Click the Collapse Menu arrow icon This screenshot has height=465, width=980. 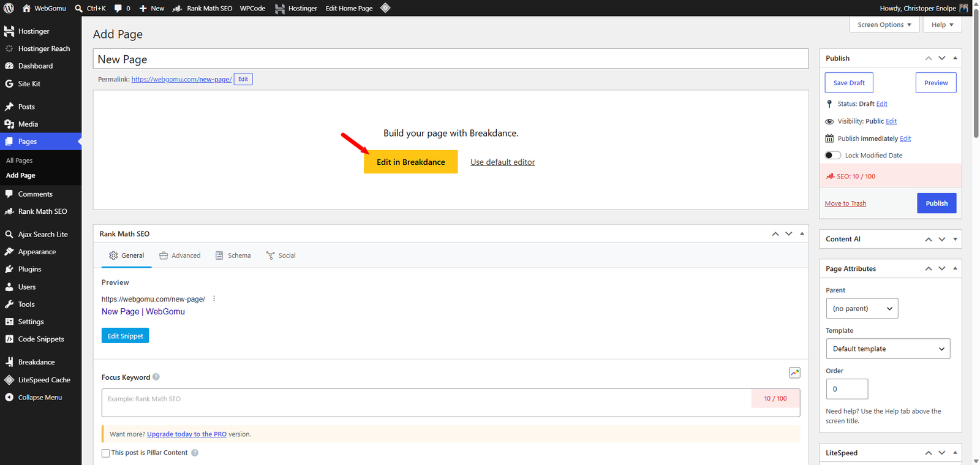click(x=9, y=398)
